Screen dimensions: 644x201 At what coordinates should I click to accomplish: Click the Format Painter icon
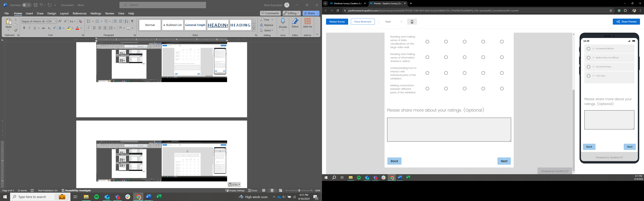[16, 30]
